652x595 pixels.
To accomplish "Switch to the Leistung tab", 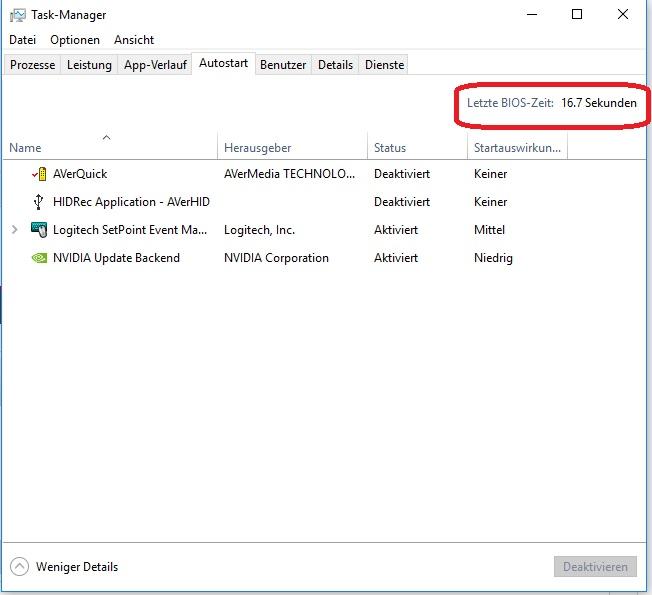I will point(89,65).
